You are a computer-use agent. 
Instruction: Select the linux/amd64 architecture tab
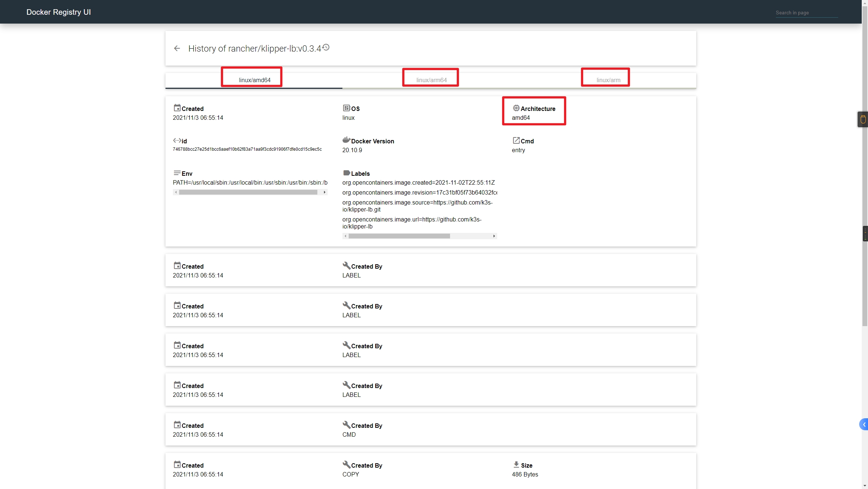[254, 79]
